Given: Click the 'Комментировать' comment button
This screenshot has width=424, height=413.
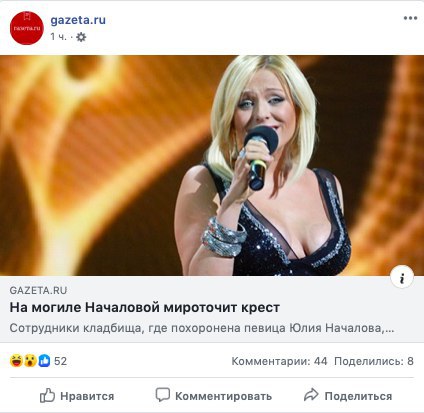Looking at the screenshot, I should [x=213, y=396].
